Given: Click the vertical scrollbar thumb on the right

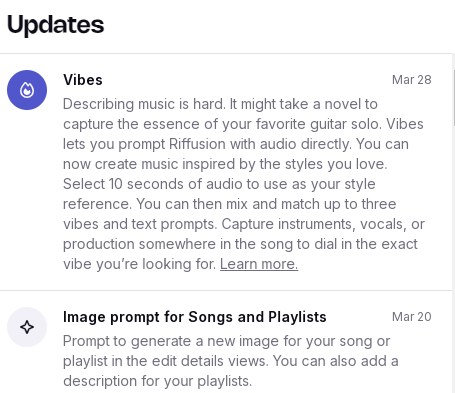Looking at the screenshot, I should [454, 98].
